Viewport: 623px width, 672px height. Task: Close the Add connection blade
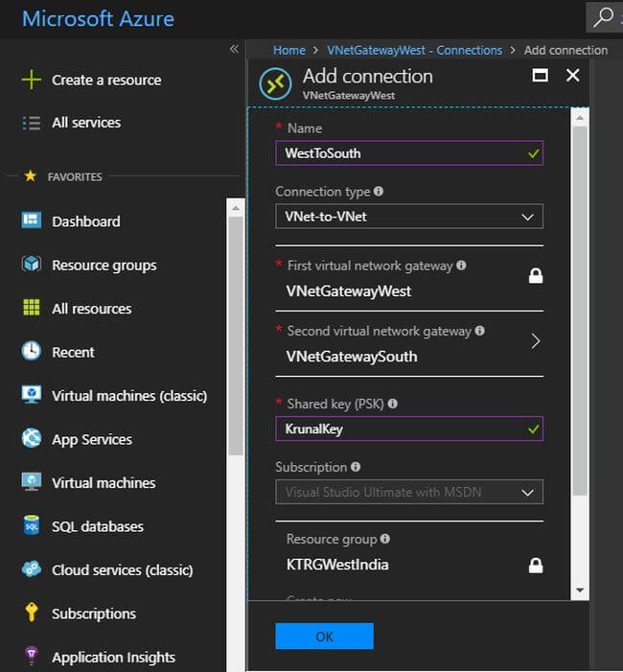(573, 76)
